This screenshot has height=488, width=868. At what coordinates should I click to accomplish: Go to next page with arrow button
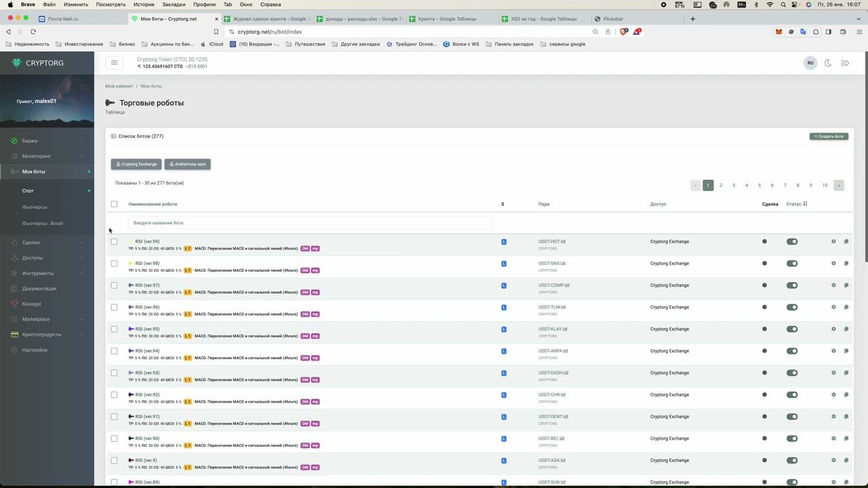[839, 185]
